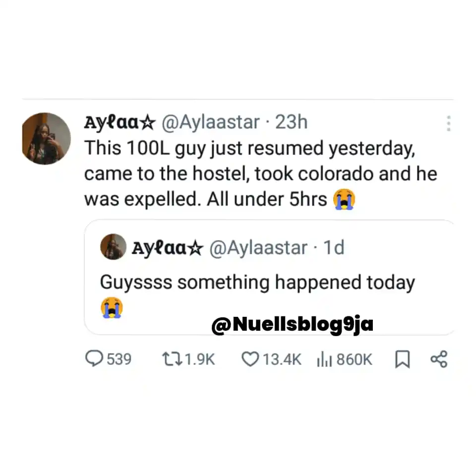
Task: Tap the heart icon to like the tweet
Action: (x=250, y=359)
